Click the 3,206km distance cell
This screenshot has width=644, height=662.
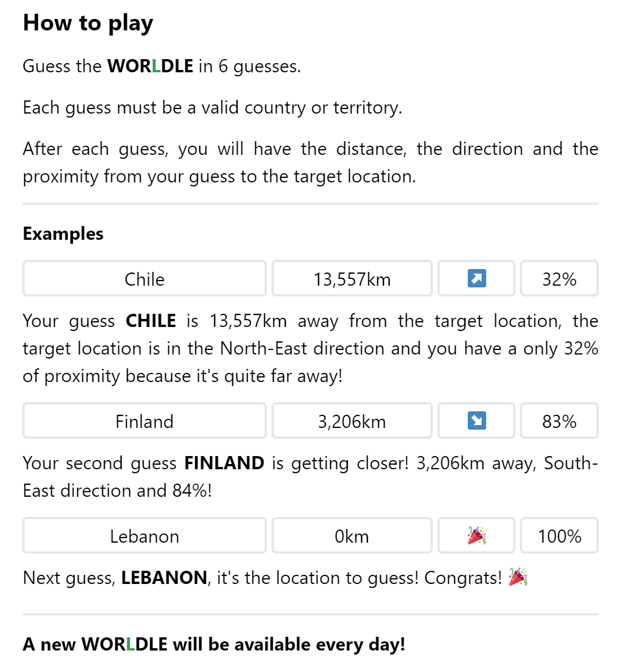pyautogui.click(x=352, y=421)
